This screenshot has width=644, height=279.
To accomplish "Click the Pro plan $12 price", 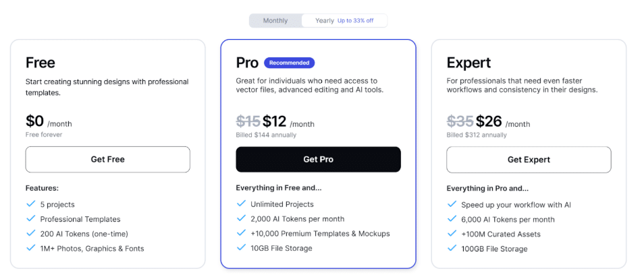I will point(275,121).
